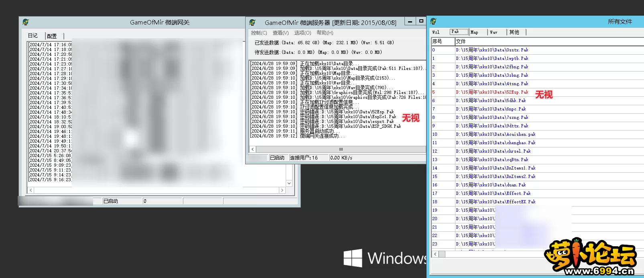This screenshot has height=278, width=644.
Task: Click log line 密码错误 ESP_SDGH.Pak
Action: click(x=326, y=127)
